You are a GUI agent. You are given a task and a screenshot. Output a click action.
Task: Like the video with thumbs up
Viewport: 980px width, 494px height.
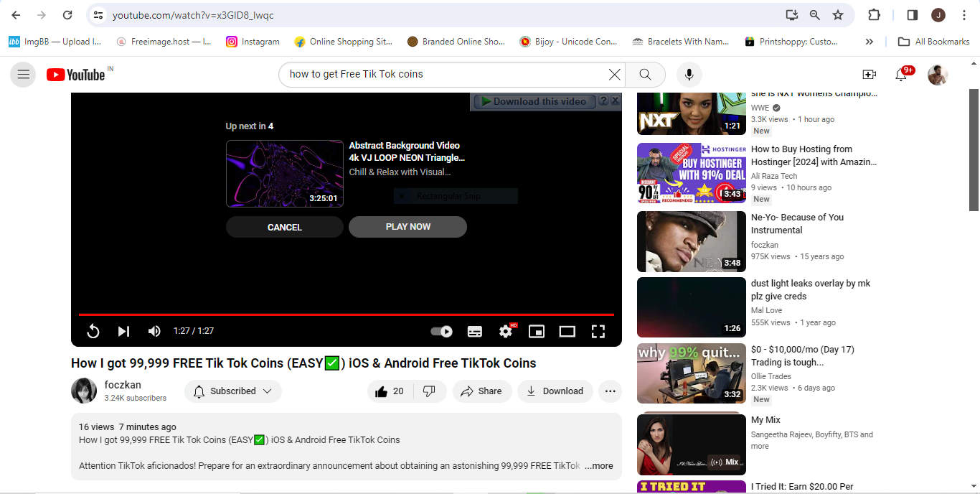pos(389,391)
